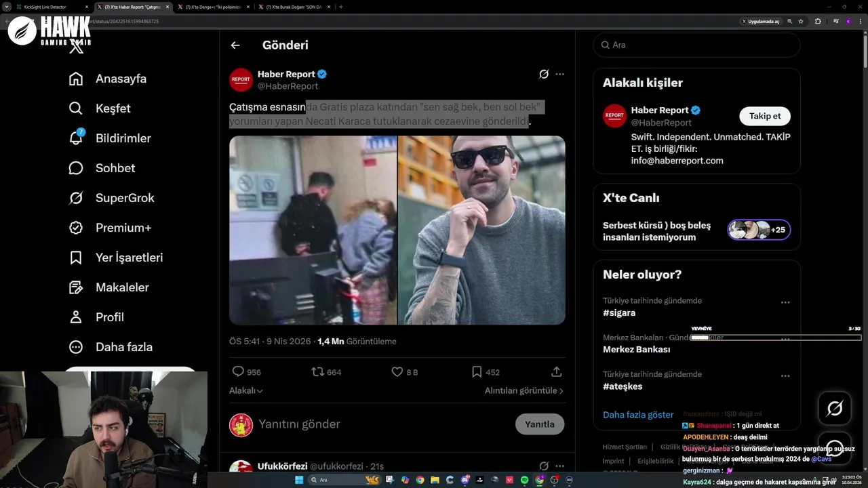Open left image of arrest scene
This screenshot has width=868, height=488.
(313, 230)
